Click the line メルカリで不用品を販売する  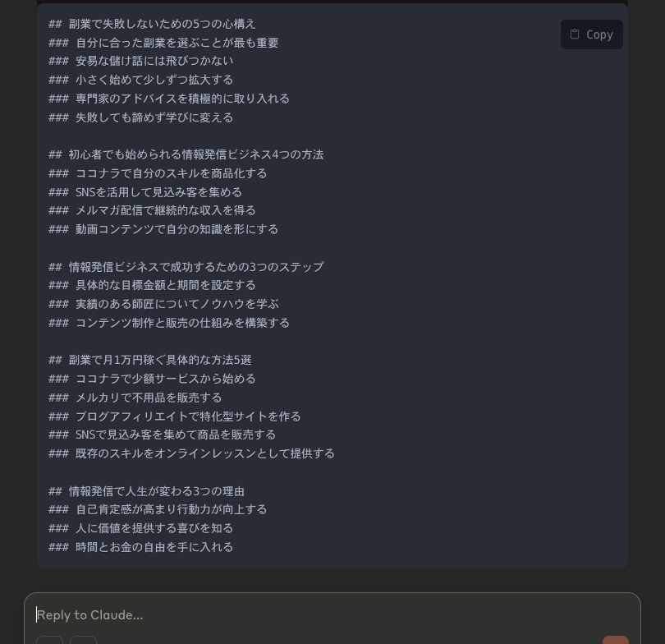coord(149,398)
